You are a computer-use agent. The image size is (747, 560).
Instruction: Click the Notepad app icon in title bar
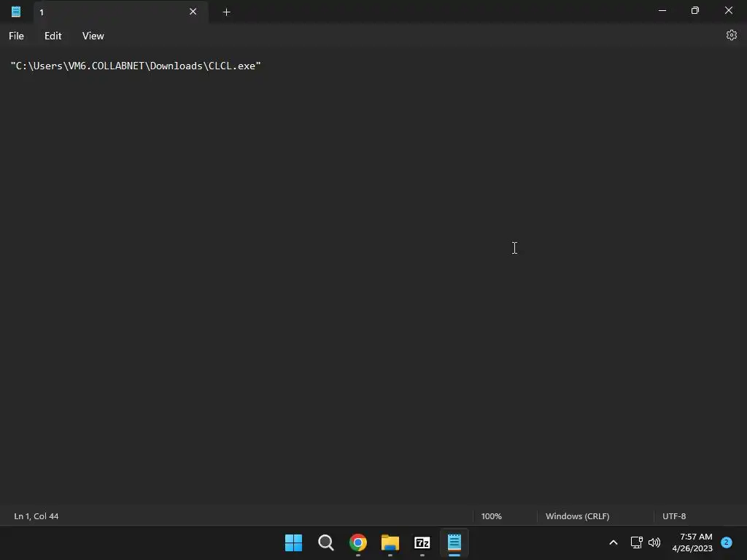pyautogui.click(x=16, y=12)
